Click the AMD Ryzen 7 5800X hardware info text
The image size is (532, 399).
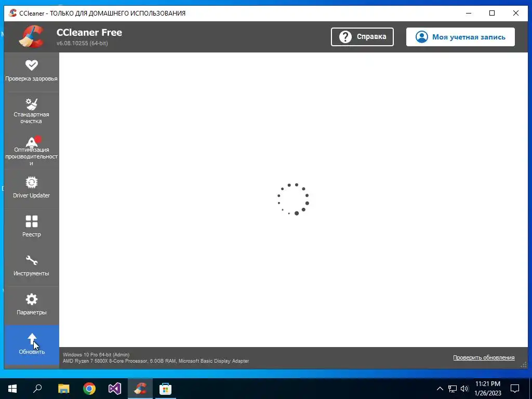(156, 361)
